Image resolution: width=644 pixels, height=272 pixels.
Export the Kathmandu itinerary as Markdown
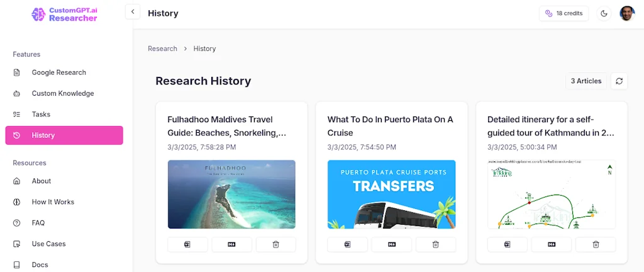(552, 244)
